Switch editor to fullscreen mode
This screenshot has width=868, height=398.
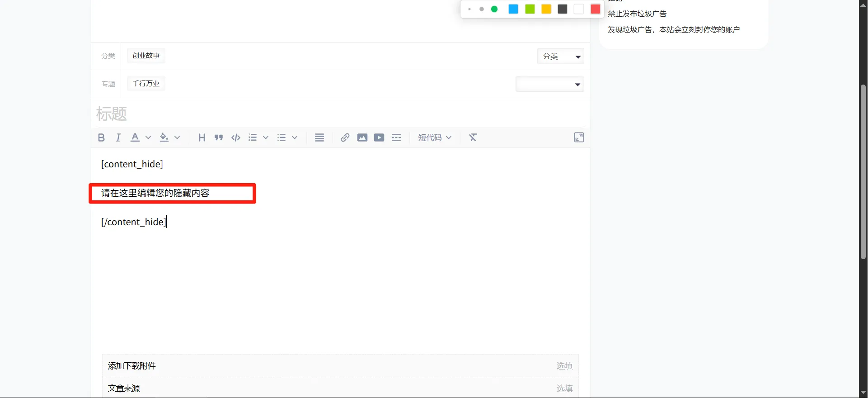579,137
